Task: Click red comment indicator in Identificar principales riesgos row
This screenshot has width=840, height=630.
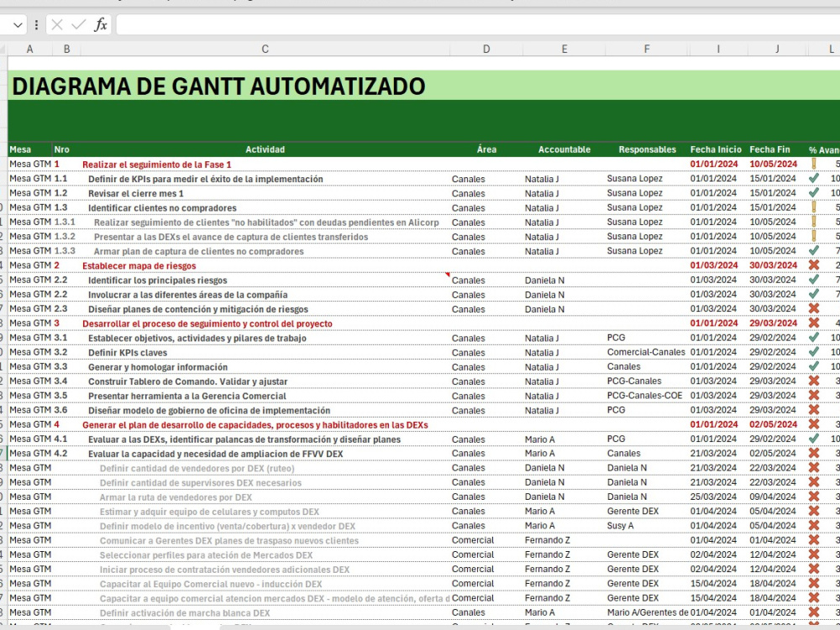Action: coord(448,275)
